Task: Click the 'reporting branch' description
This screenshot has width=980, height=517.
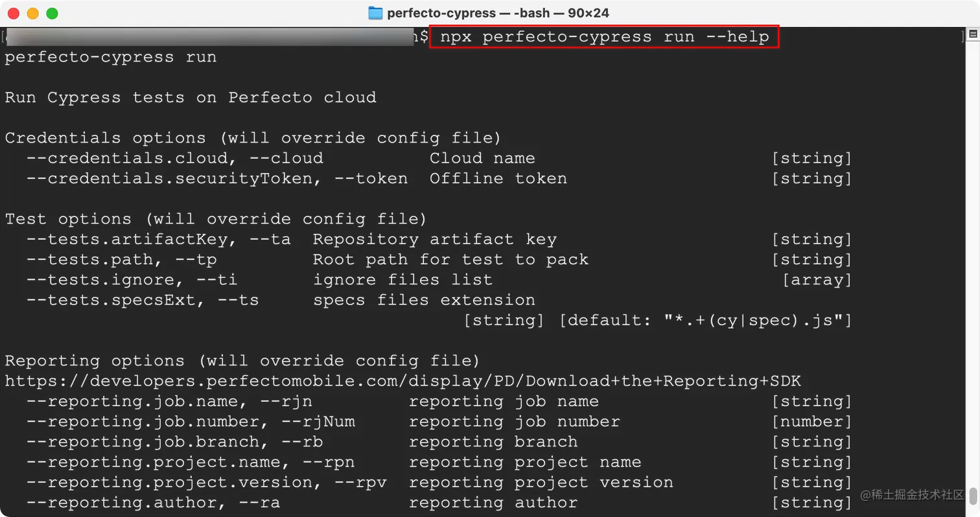Action: [x=493, y=442]
